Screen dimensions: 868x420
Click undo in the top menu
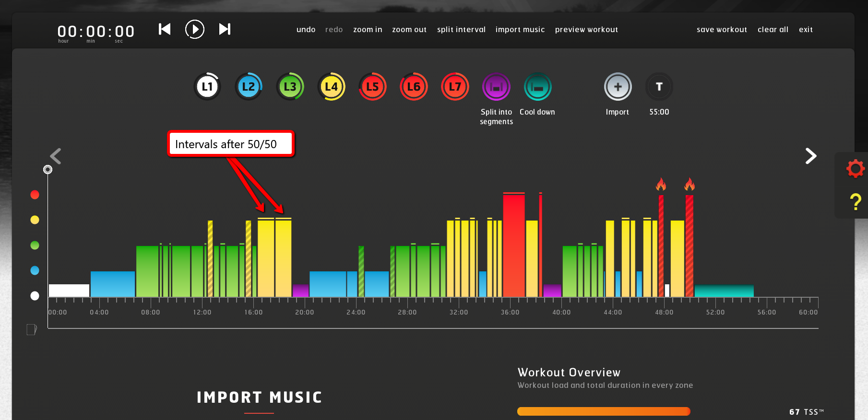[x=306, y=30]
